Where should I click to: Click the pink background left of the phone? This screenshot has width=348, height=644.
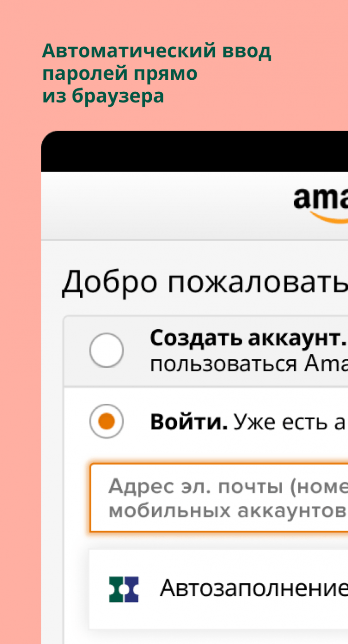click(20, 371)
